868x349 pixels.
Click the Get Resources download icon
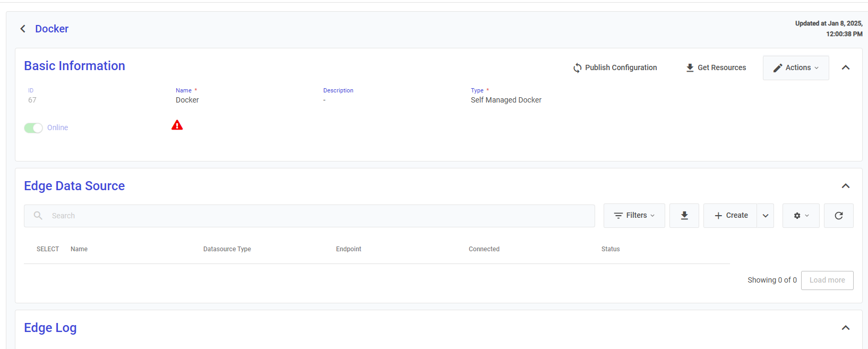(x=690, y=68)
